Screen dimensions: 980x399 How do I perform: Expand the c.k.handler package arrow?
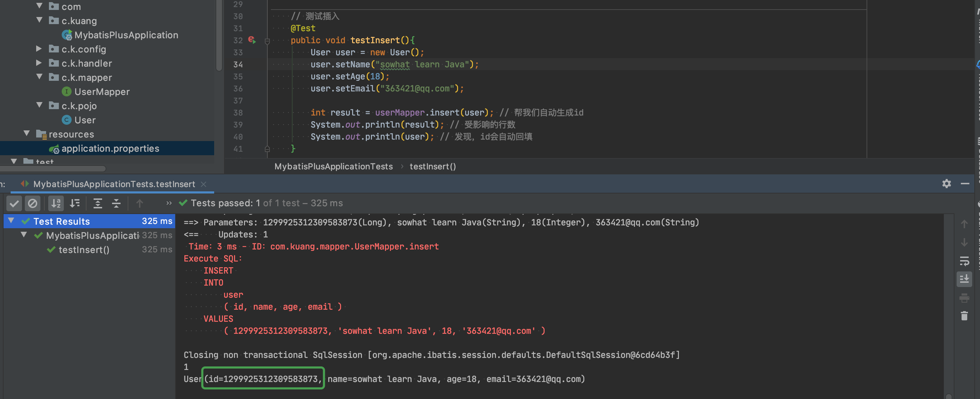[39, 63]
